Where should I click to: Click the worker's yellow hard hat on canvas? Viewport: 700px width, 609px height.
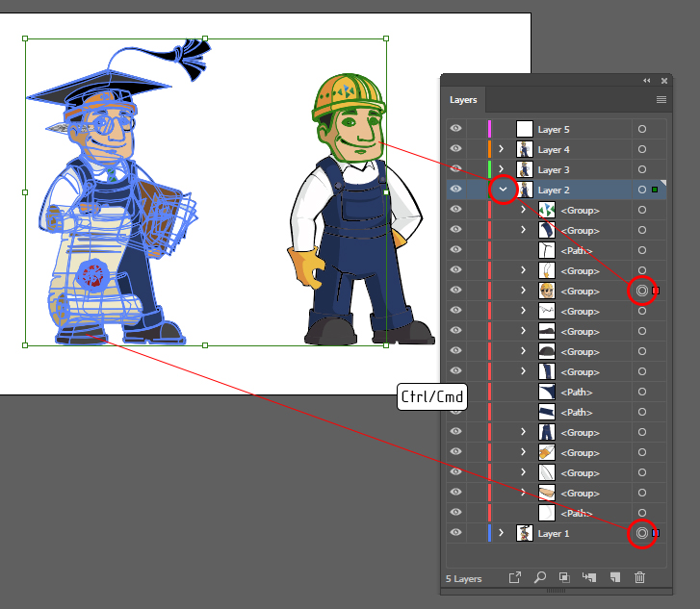349,96
